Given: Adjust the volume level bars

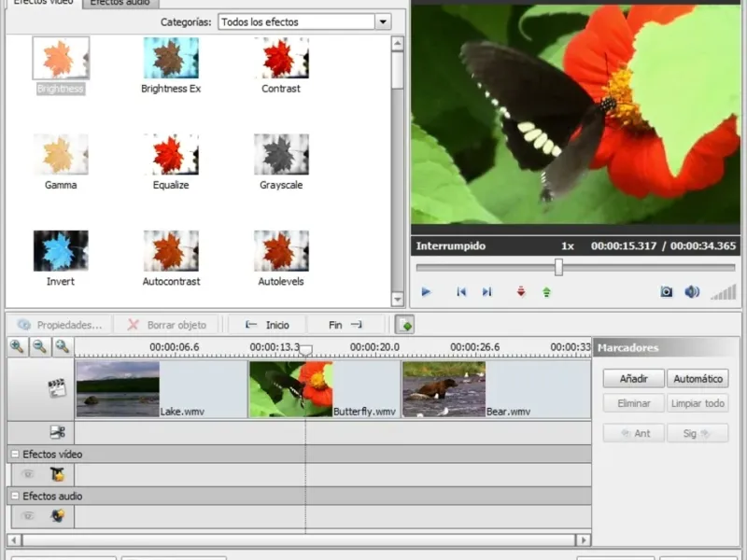Looking at the screenshot, I should click(x=724, y=292).
